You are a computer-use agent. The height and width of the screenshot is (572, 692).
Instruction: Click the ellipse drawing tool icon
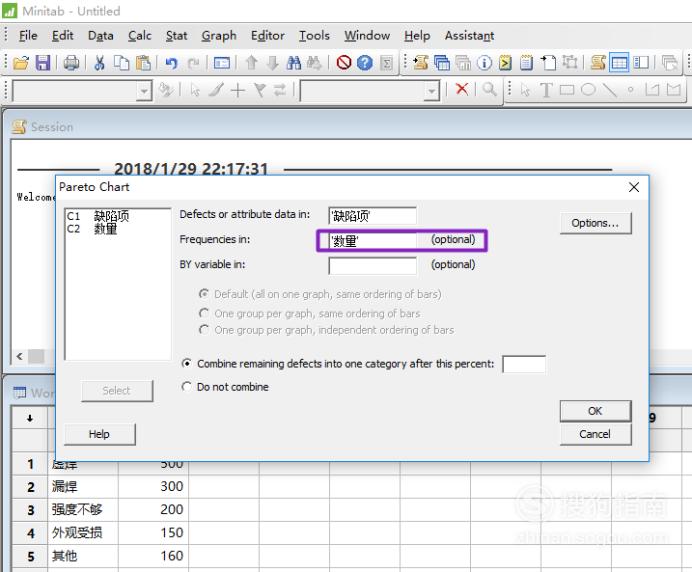pos(588,90)
